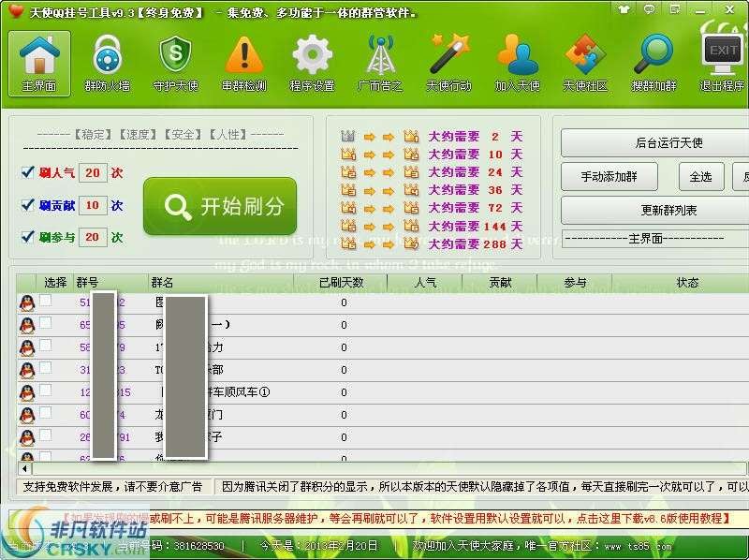Open the 群防火墙 lock icon
This screenshot has height=560, width=749.
(x=107, y=64)
